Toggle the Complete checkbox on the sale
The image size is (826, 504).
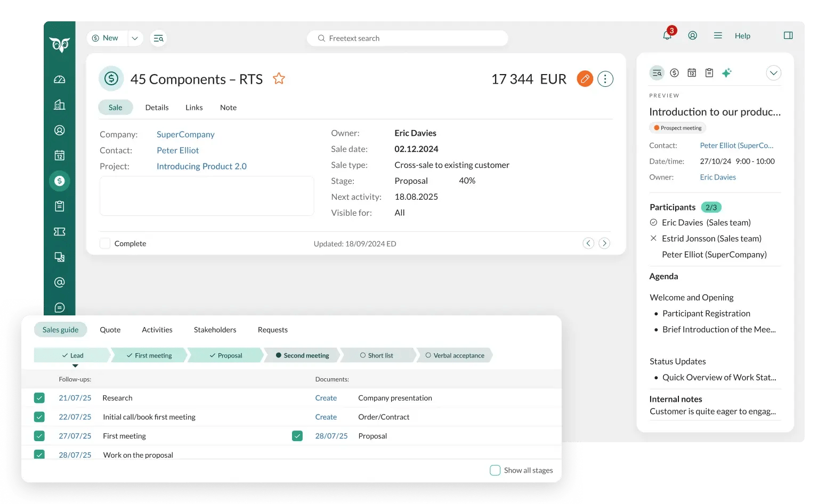[x=105, y=243]
